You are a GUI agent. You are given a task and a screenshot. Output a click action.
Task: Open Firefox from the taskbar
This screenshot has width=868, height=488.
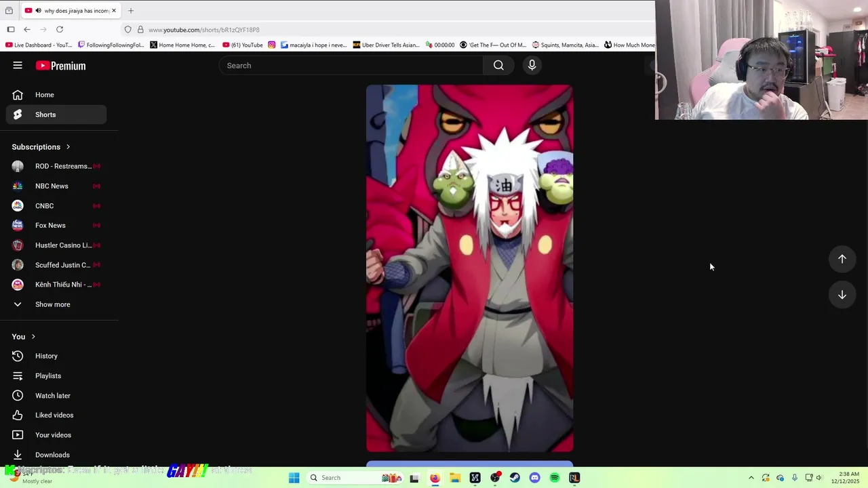435,478
